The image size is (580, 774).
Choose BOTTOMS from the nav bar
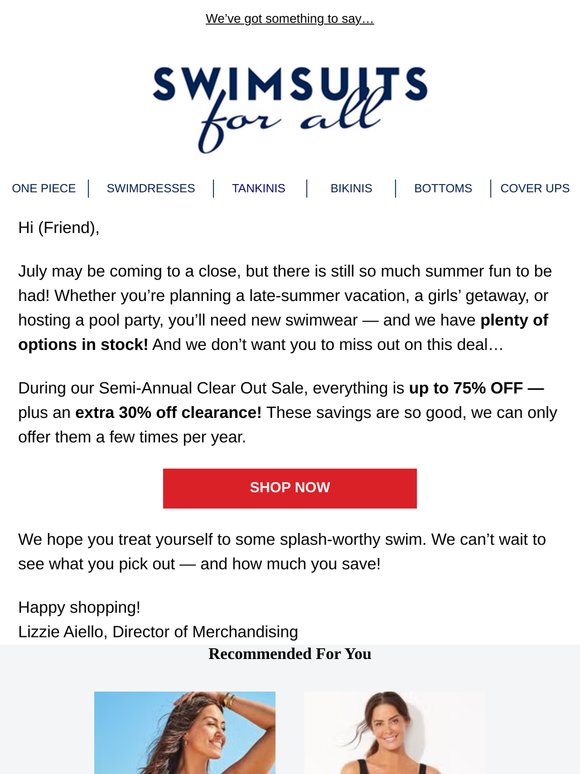click(443, 188)
